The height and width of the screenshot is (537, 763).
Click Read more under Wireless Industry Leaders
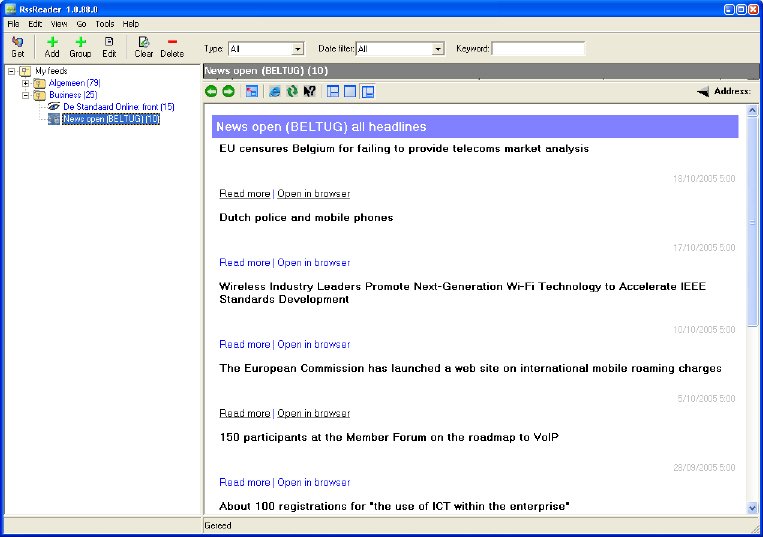tap(244, 344)
